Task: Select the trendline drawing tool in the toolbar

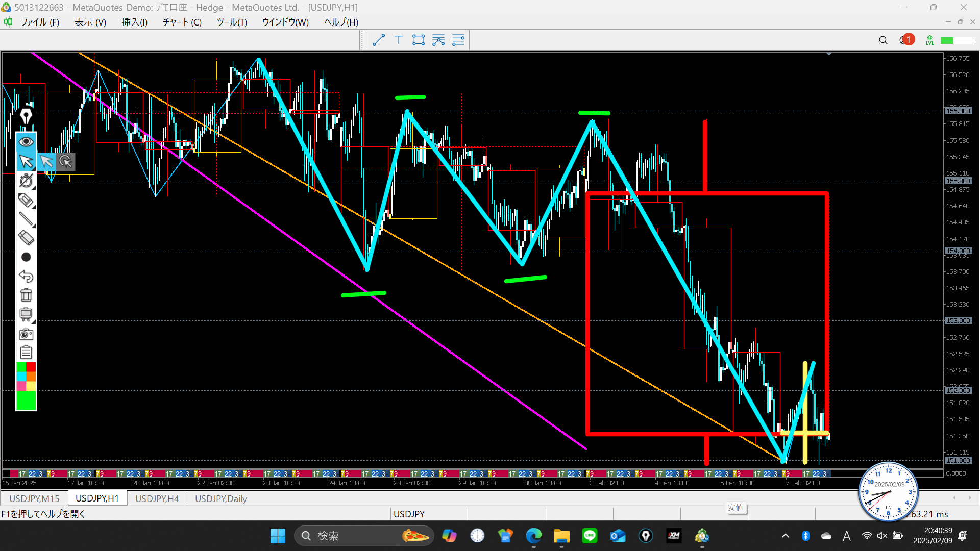Action: point(379,40)
